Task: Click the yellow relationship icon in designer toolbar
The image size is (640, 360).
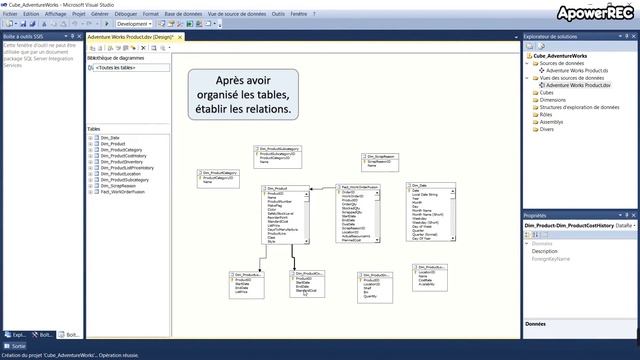Action: coord(133,48)
